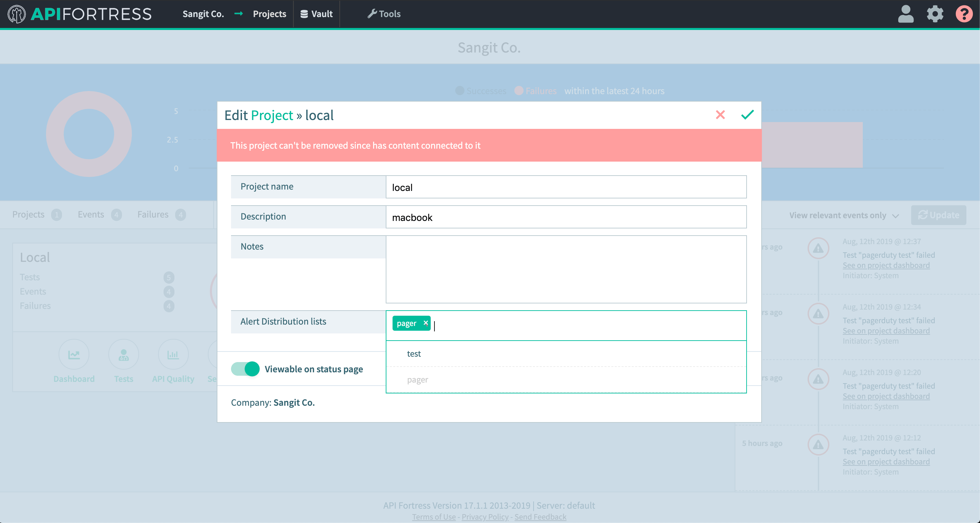Cancel the Edit Project dialog with red X
Viewport: 980px width, 523px height.
720,115
